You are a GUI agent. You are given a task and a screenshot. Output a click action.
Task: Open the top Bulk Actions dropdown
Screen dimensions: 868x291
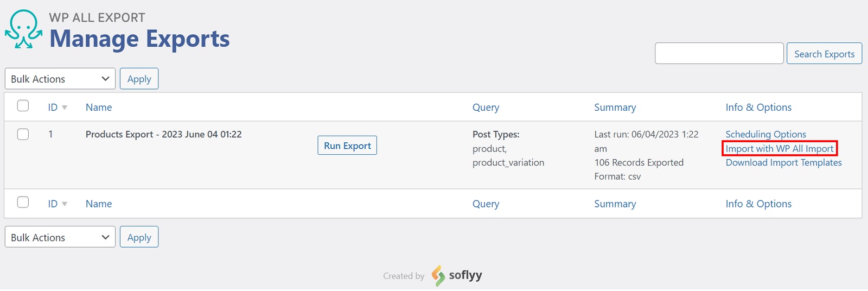pyautogui.click(x=60, y=79)
